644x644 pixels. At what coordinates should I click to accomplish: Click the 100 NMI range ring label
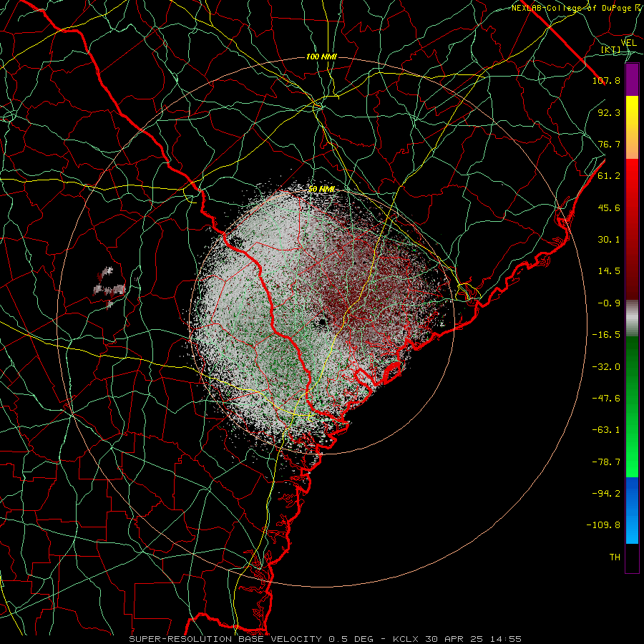[321, 57]
